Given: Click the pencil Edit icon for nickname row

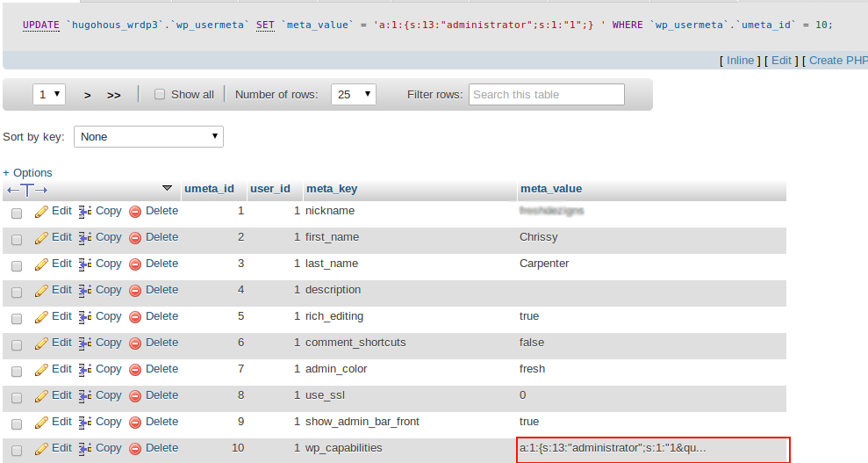Looking at the screenshot, I should (41, 212).
